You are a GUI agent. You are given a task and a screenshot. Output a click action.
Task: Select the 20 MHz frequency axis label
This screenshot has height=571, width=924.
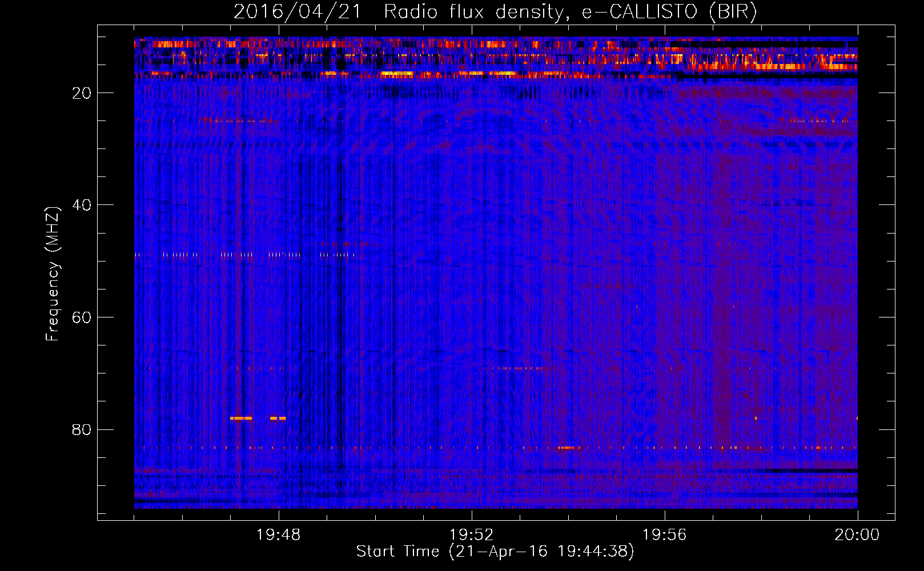coord(82,93)
